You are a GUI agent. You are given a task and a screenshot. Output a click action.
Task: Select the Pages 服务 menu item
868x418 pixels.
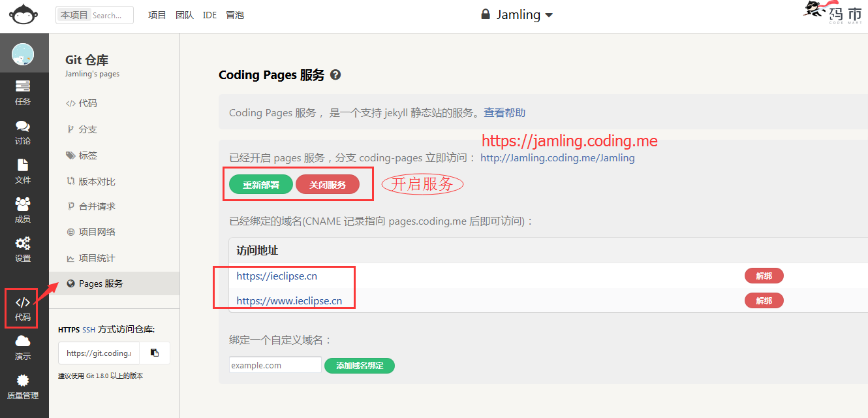101,283
